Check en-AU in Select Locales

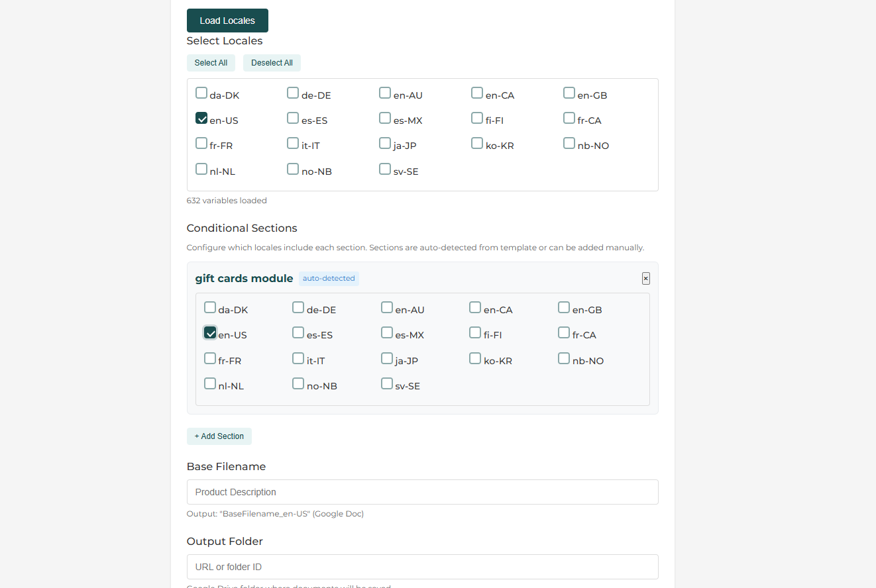coord(385,93)
